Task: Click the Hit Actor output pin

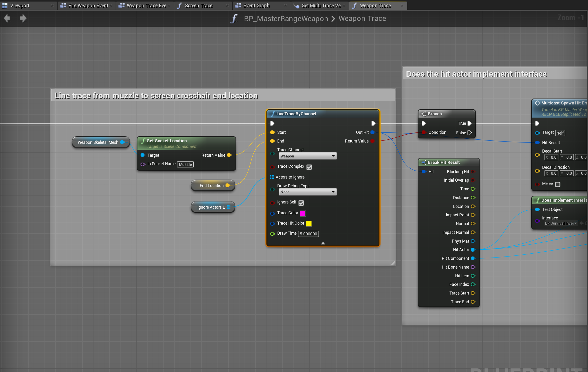Action: [473, 250]
